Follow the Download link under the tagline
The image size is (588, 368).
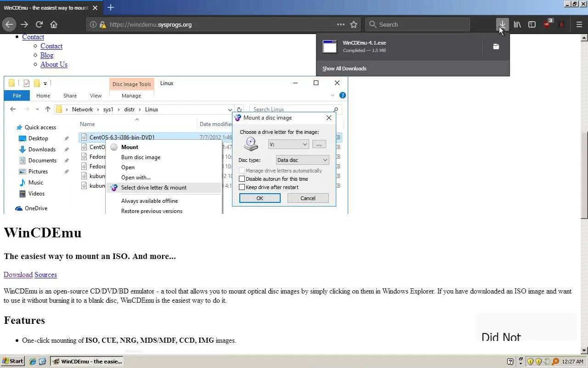(x=18, y=275)
